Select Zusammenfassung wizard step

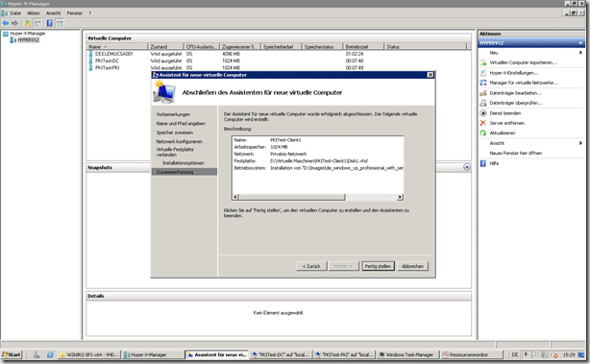pyautogui.click(x=184, y=172)
